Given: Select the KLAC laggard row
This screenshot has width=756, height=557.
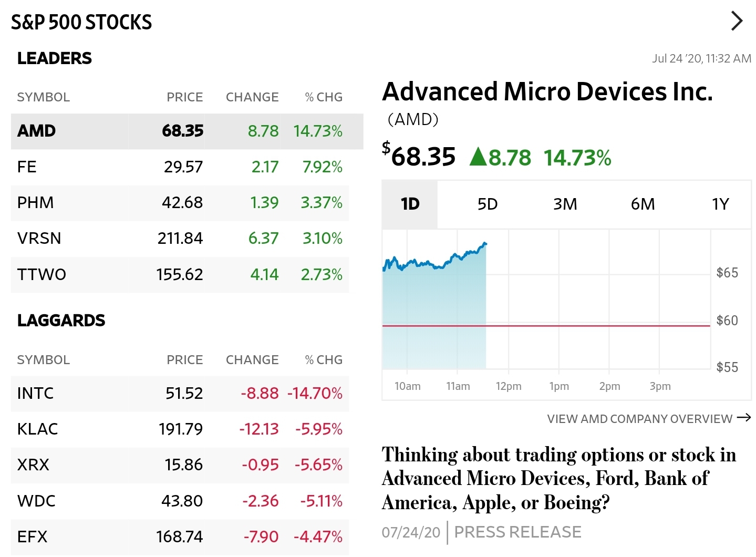Looking at the screenshot, I should tap(180, 429).
